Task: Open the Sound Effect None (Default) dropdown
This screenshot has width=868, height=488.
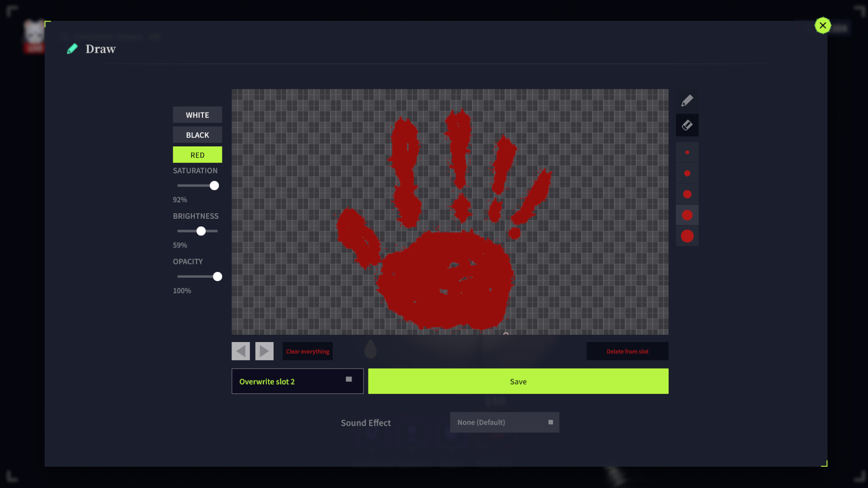Action: 505,422
